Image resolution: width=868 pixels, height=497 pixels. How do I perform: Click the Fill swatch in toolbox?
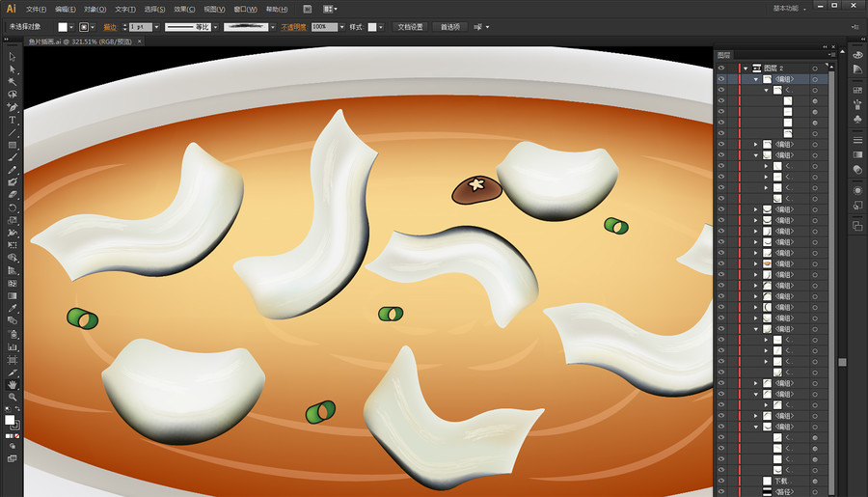pyautogui.click(x=10, y=420)
